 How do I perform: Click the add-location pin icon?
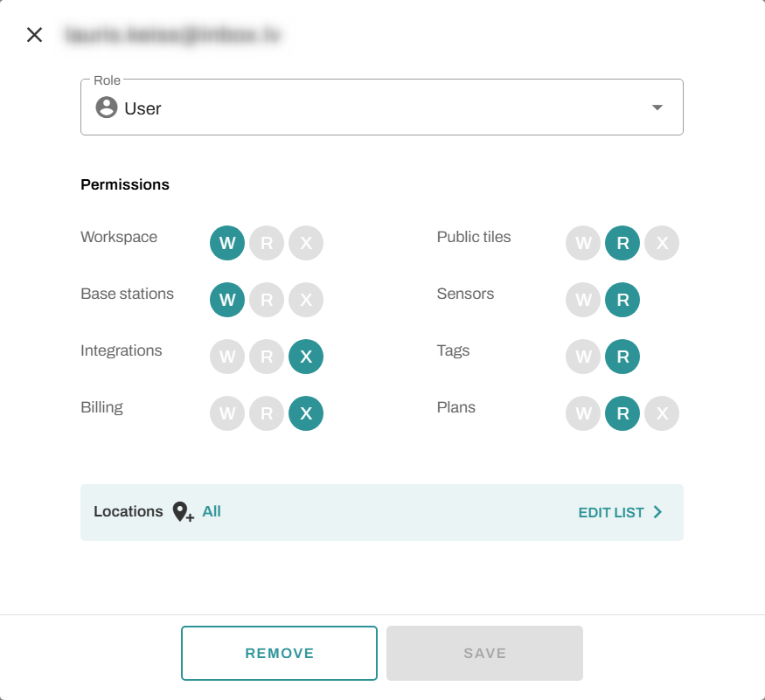coord(183,512)
